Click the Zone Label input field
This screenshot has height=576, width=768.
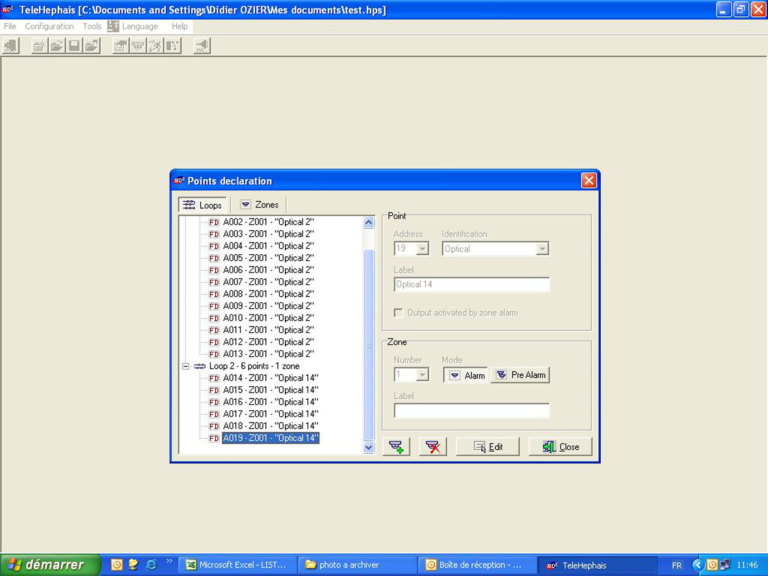(471, 411)
